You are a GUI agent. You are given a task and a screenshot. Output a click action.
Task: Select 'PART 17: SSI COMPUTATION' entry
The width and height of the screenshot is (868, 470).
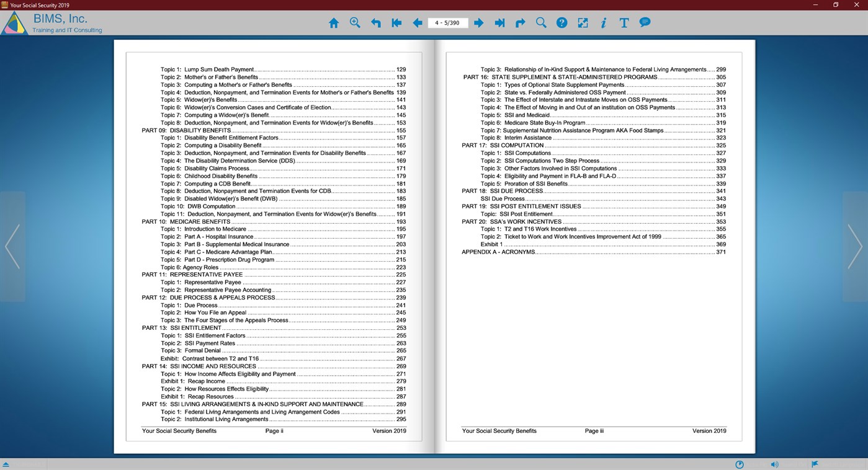594,146
